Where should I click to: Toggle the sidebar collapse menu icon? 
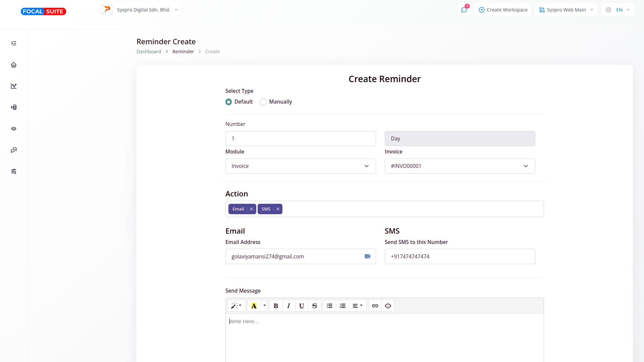[x=14, y=43]
